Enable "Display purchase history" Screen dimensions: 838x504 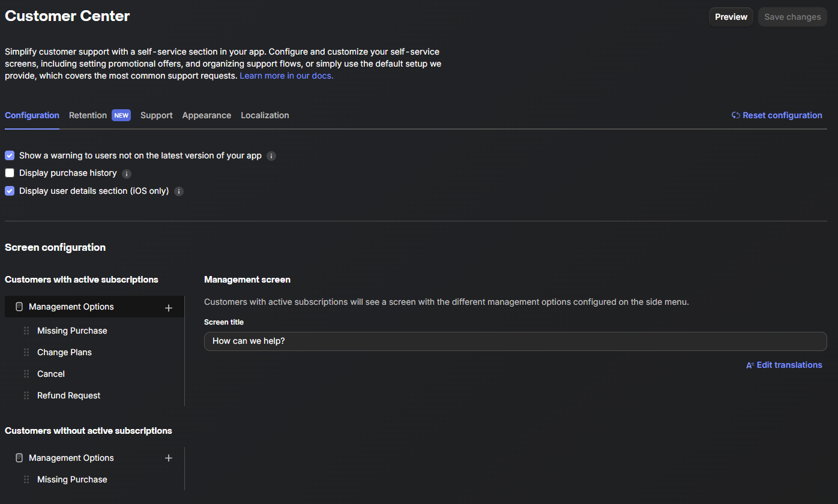pos(10,173)
